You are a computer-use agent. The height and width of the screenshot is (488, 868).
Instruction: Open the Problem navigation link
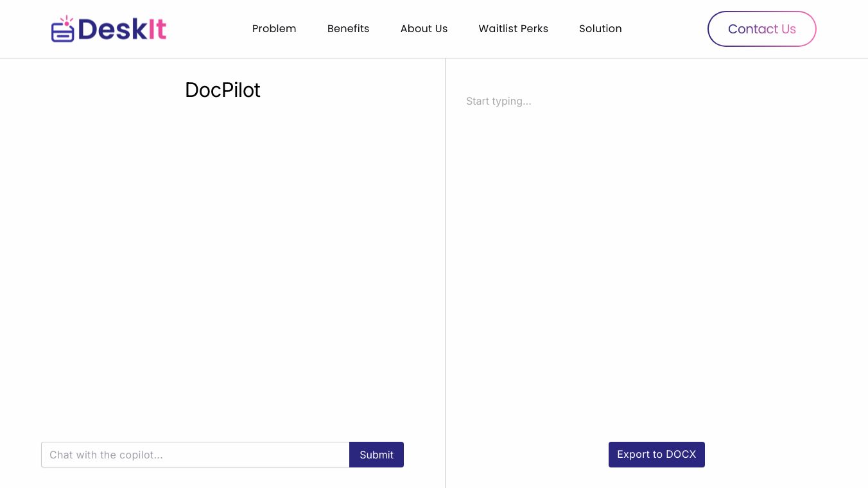point(274,29)
